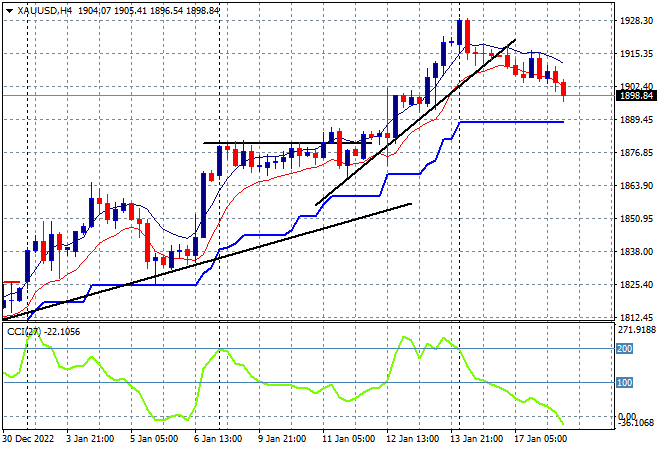Click the short red line at far left near 1826
The image size is (660, 450).
tap(11, 282)
